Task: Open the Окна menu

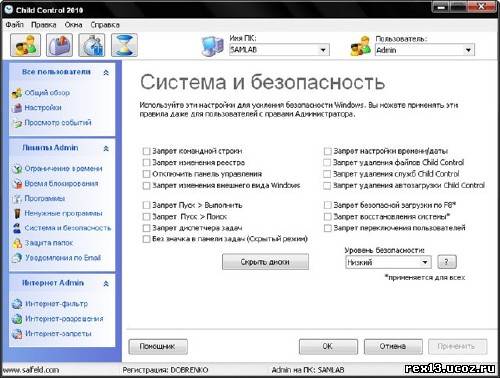Action: pyautogui.click(x=74, y=25)
